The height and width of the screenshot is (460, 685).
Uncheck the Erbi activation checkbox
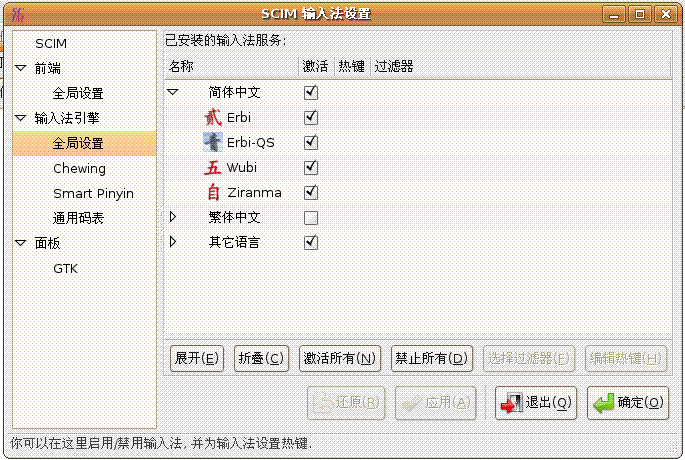311,117
